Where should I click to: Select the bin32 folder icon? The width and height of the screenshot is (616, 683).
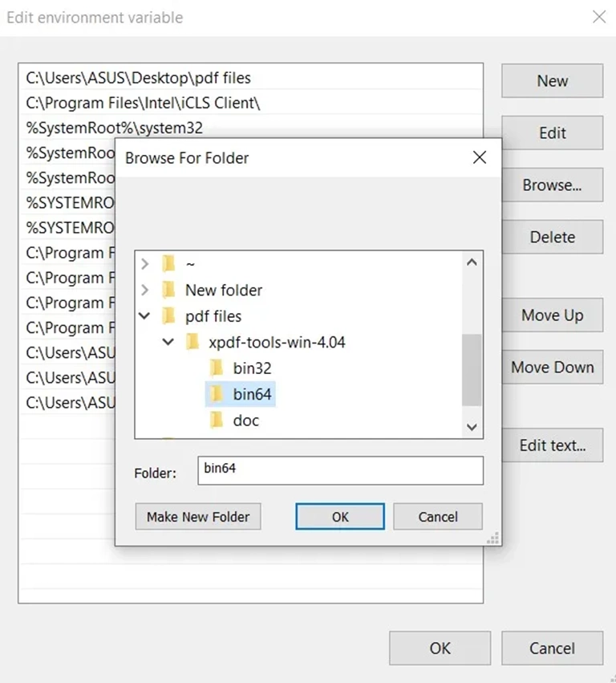(217, 368)
